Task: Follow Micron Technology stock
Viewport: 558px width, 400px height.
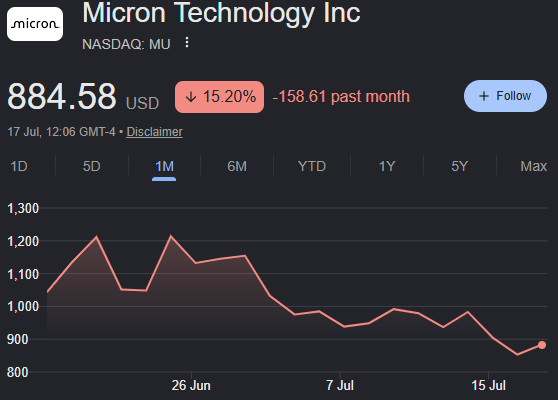Action: pos(505,96)
